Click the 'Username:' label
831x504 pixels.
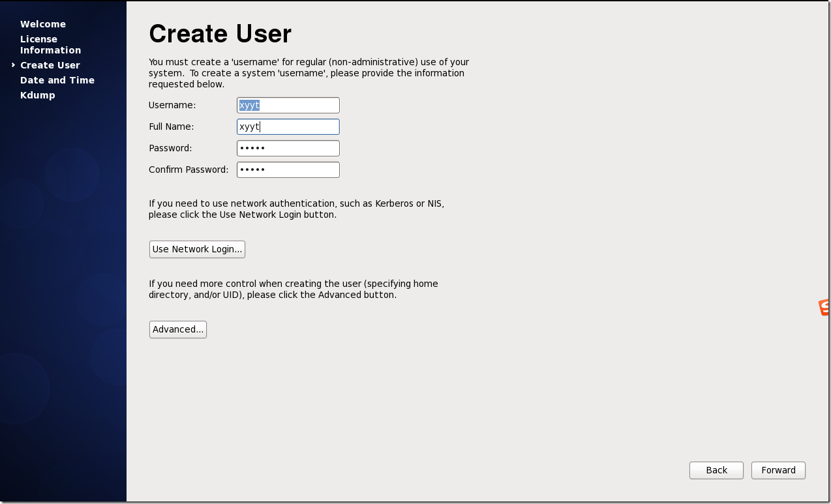click(172, 105)
